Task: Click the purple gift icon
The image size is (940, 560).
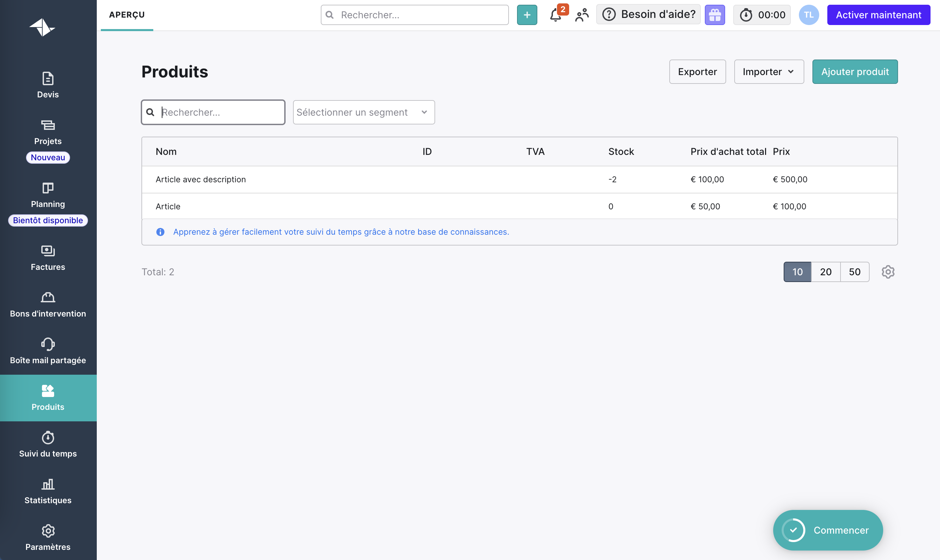Action: coord(715,15)
